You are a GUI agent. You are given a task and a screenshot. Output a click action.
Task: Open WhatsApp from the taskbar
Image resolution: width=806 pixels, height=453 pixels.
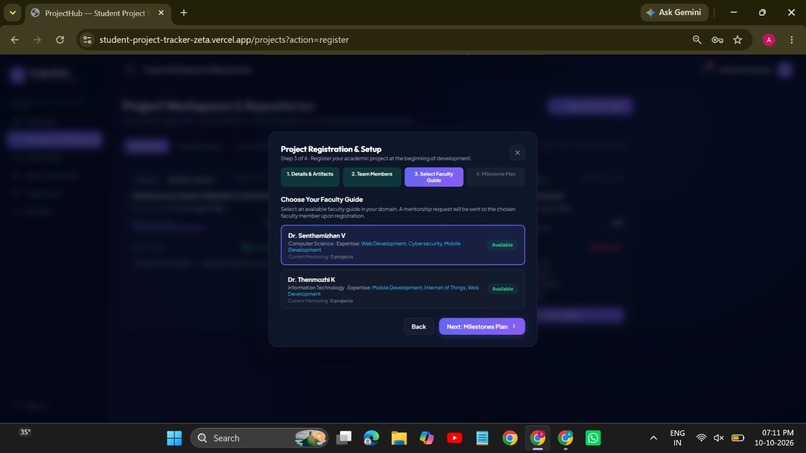coord(593,438)
